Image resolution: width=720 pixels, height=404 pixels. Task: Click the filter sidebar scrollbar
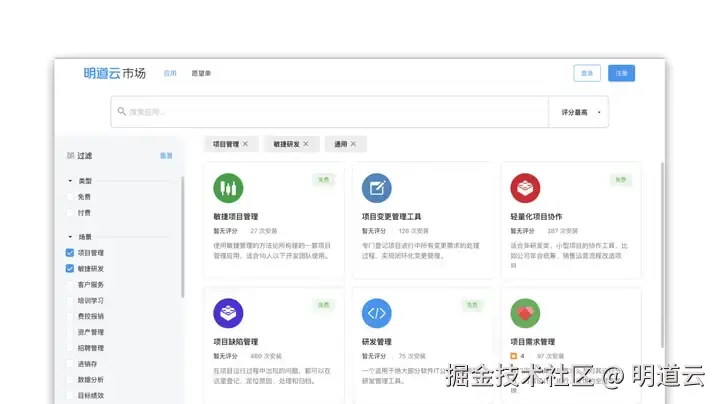coord(182,237)
